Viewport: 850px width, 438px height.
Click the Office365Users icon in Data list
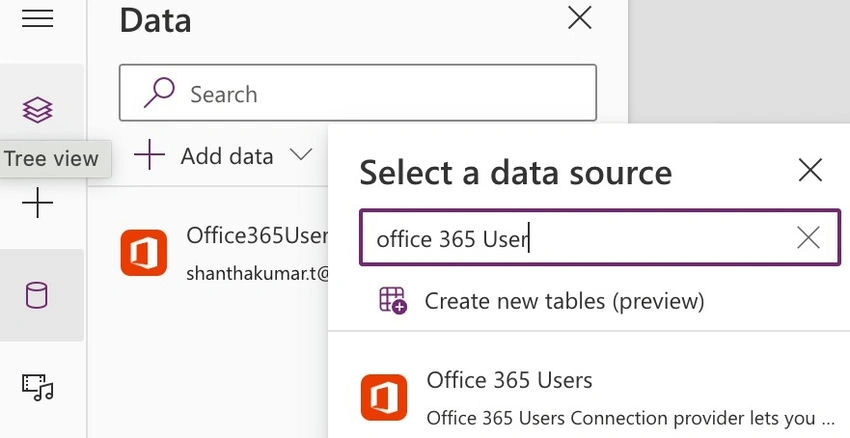(x=144, y=253)
